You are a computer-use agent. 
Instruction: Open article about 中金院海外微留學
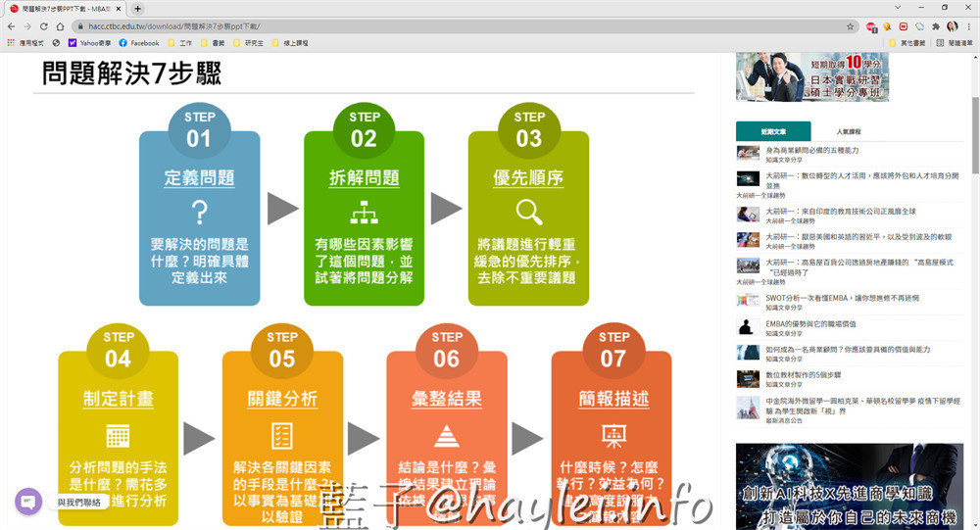point(862,405)
